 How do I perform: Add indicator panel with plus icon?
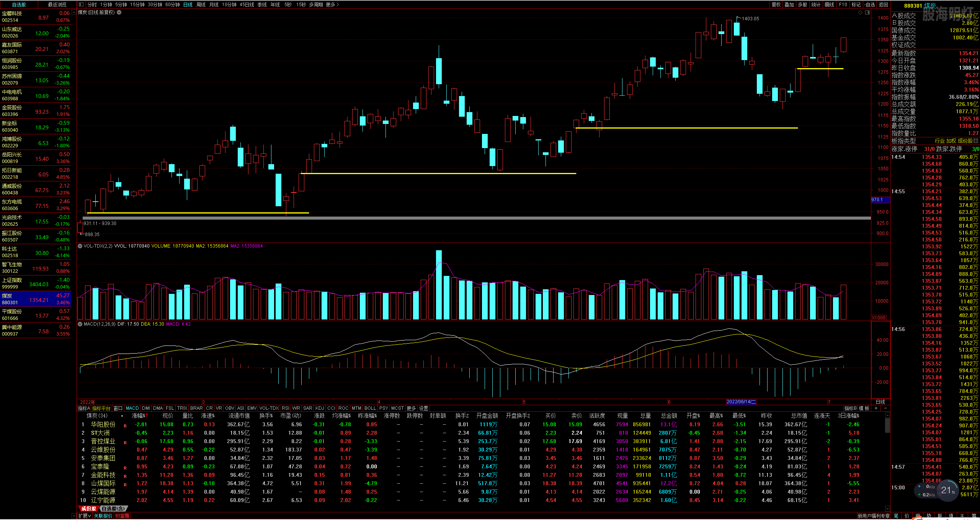coord(876,408)
